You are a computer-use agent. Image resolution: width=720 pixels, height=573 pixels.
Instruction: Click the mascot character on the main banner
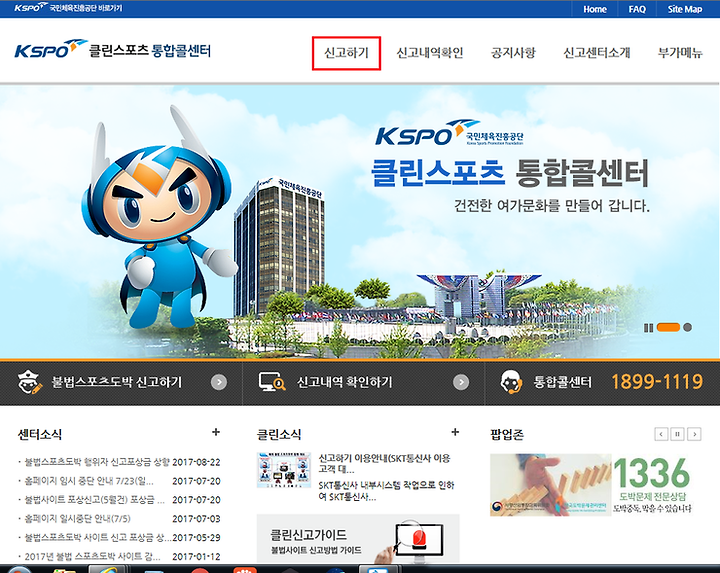[161, 216]
